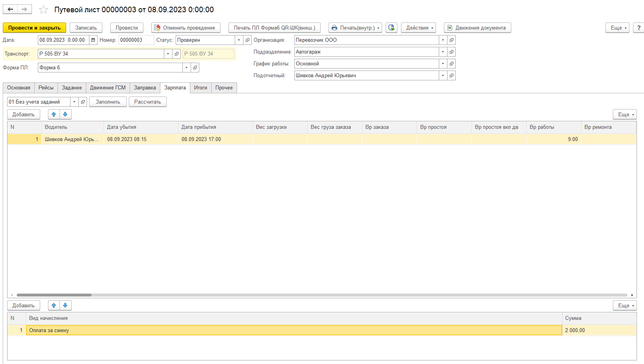
Task: Move upper table row down with arrow
Action: coord(65,114)
